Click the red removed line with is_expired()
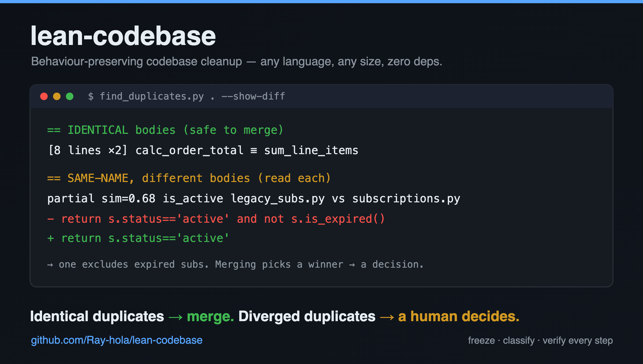Viewport: 643px width, 364px height. (x=216, y=219)
